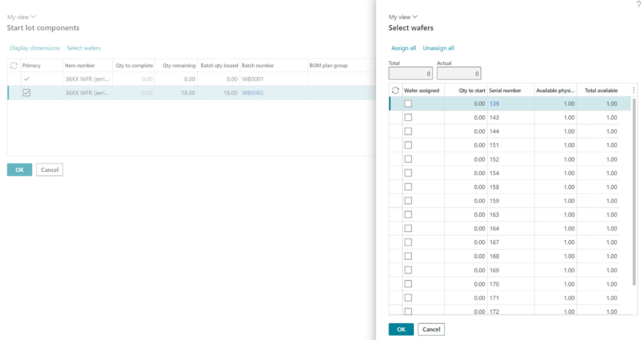Expand My view dropdown in Start lot components

(21, 17)
